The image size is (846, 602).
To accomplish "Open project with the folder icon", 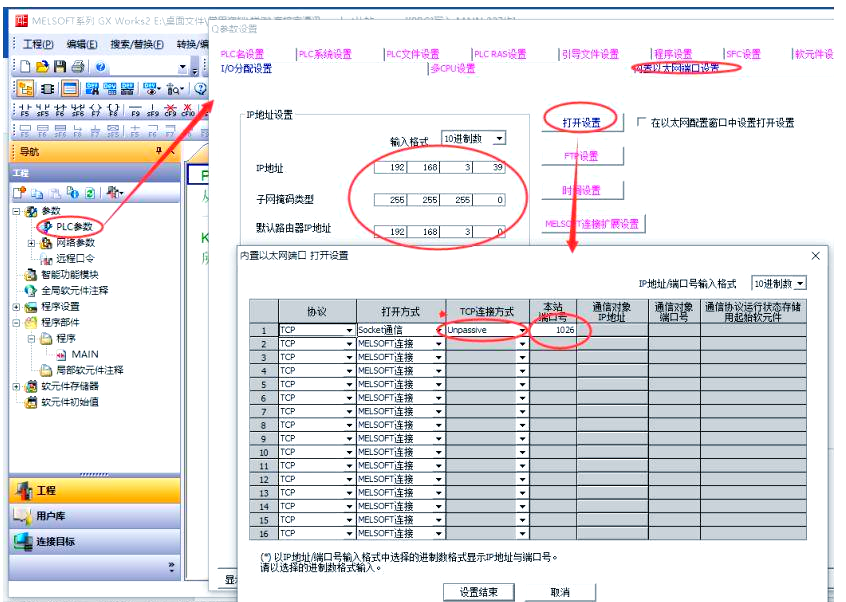I will (x=42, y=67).
